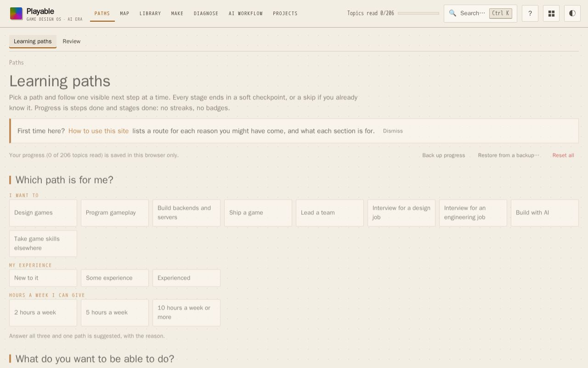Open the How to use this site link

[x=98, y=131]
